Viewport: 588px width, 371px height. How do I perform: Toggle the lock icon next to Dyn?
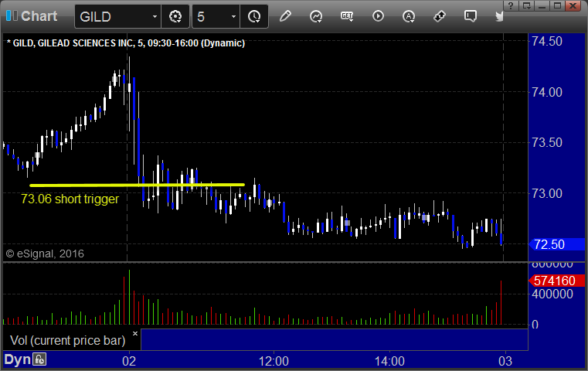39,359
